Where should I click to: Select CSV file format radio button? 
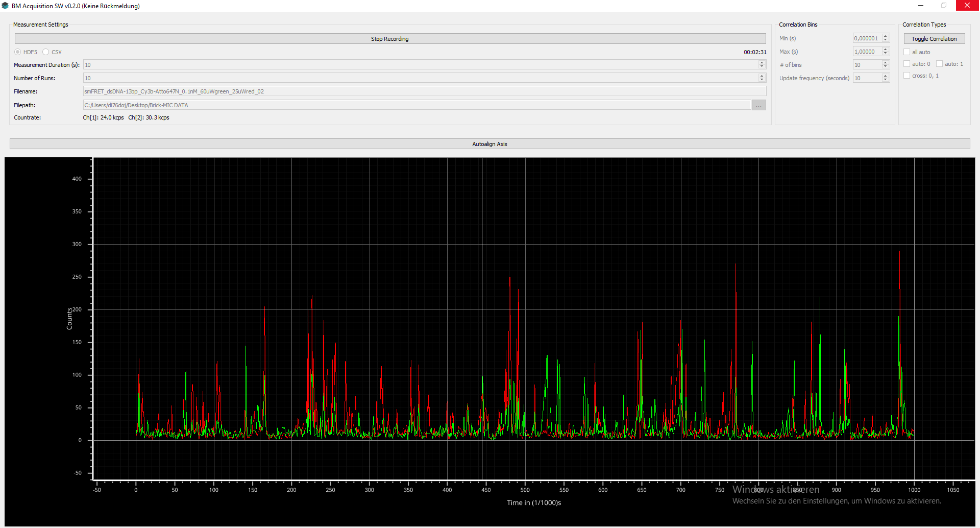tap(46, 52)
